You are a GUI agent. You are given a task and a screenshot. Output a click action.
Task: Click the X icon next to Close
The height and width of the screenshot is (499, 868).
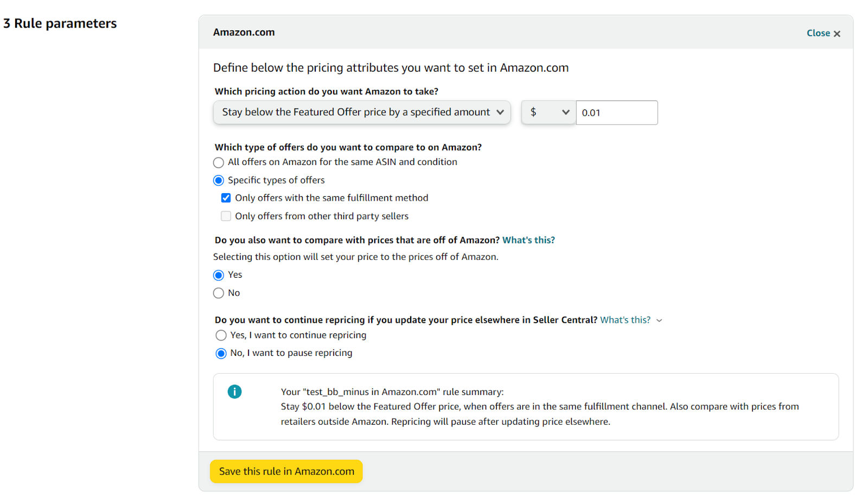pyautogui.click(x=837, y=33)
